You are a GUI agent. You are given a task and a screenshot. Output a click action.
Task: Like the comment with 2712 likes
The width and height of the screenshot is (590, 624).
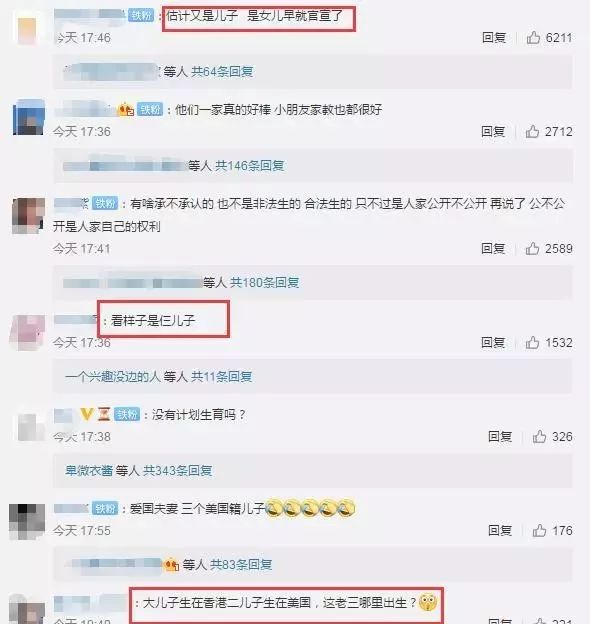(x=532, y=131)
